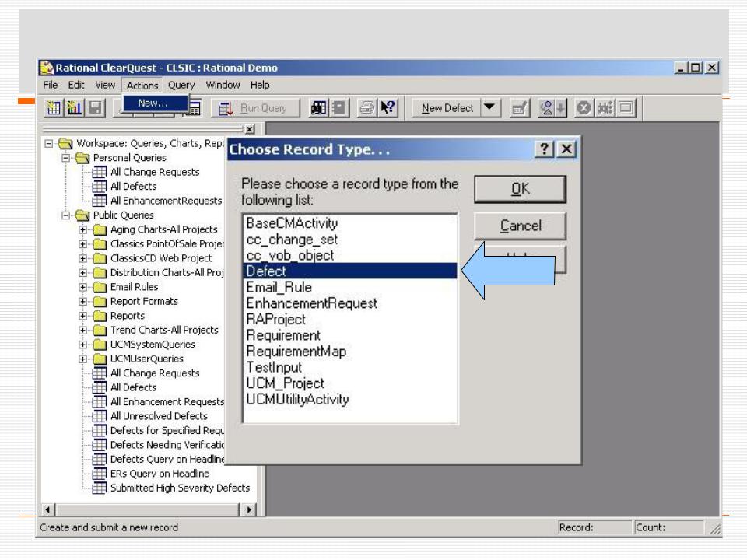This screenshot has width=747, height=560.
Task: Click the Public Queries folder icon
Action: 82,215
